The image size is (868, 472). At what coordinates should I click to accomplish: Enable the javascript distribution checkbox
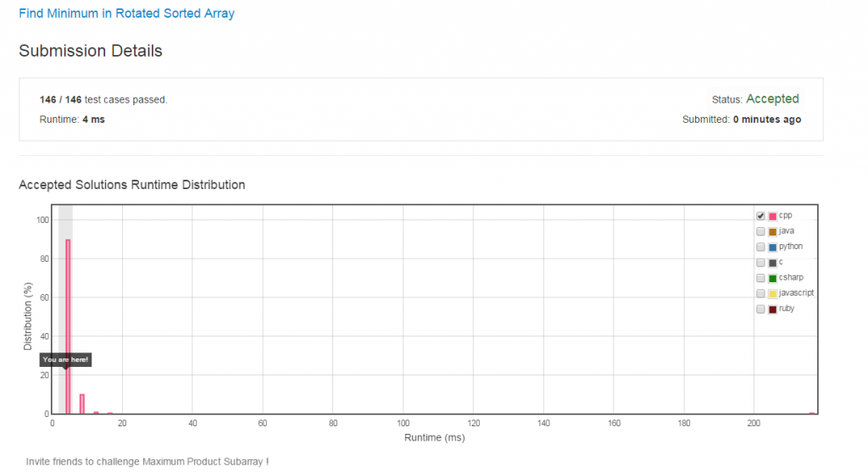coord(760,293)
